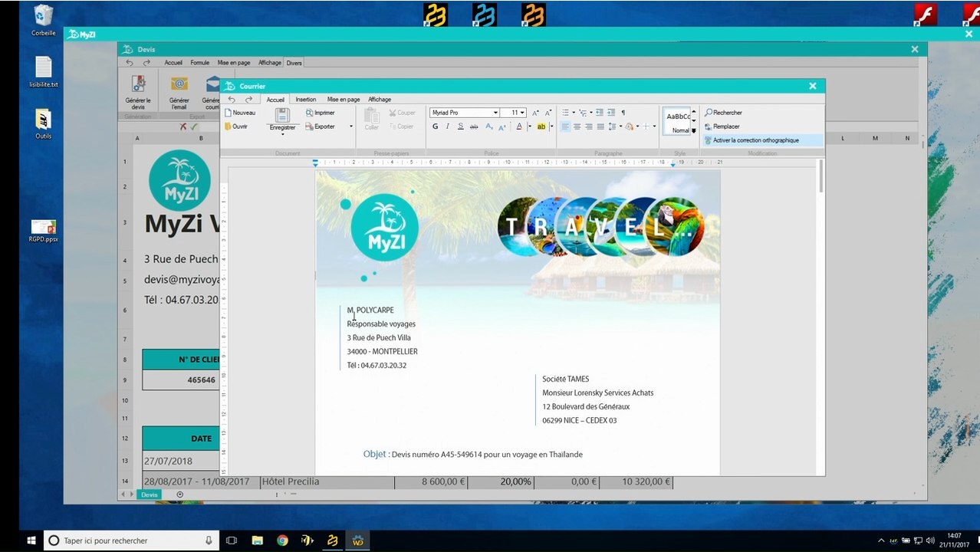Click the Windows Start button
This screenshot has height=552, width=980.
[31, 540]
